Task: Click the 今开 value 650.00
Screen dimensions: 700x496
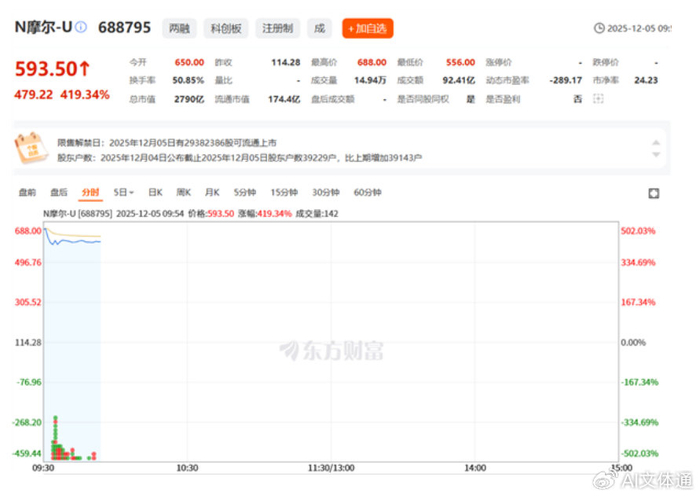Action: coord(189,63)
